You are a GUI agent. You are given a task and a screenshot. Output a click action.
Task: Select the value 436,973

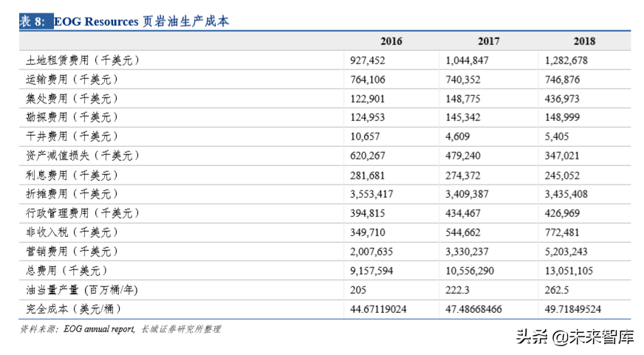562,99
